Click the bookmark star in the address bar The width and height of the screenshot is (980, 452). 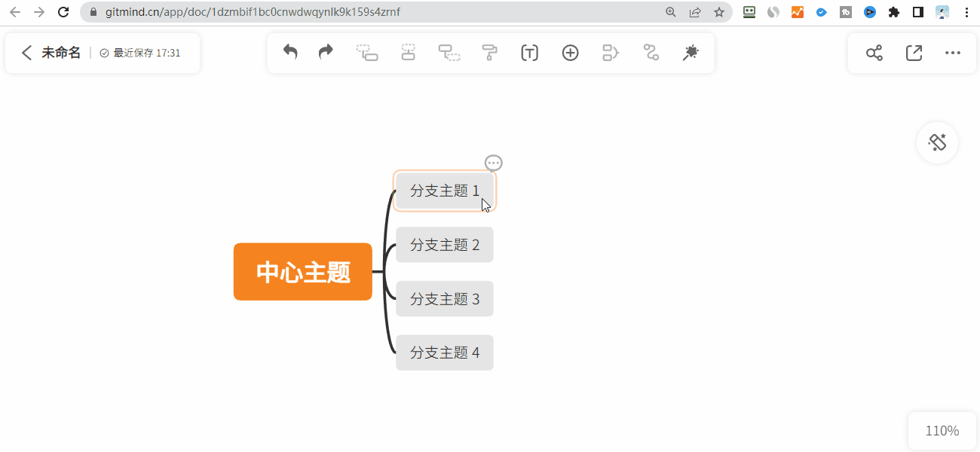pos(720,12)
